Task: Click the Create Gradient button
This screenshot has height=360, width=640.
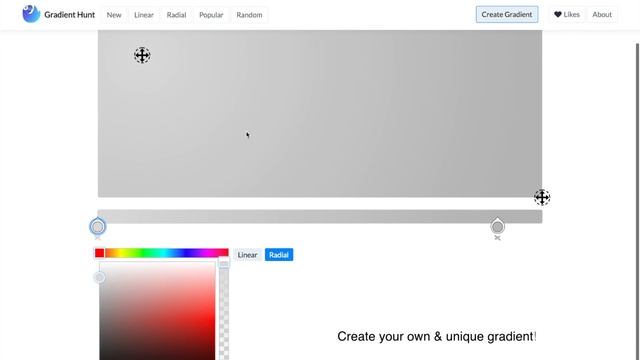Action: (x=507, y=14)
